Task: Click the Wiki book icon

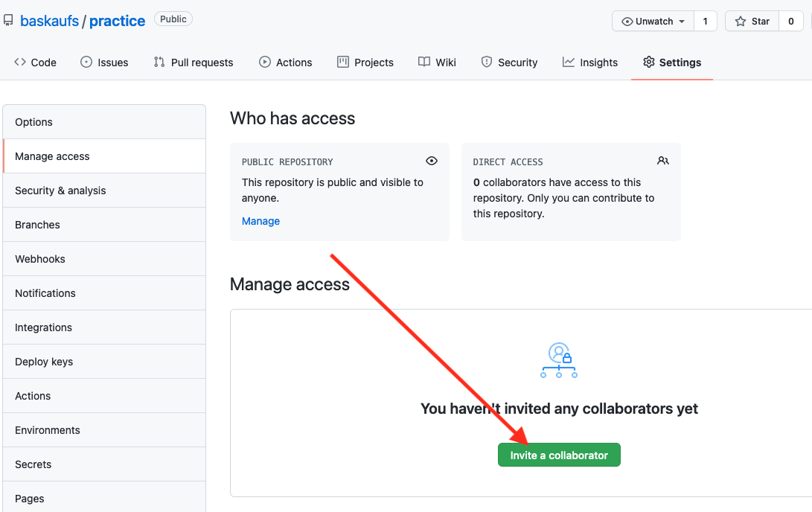Action: (424, 62)
